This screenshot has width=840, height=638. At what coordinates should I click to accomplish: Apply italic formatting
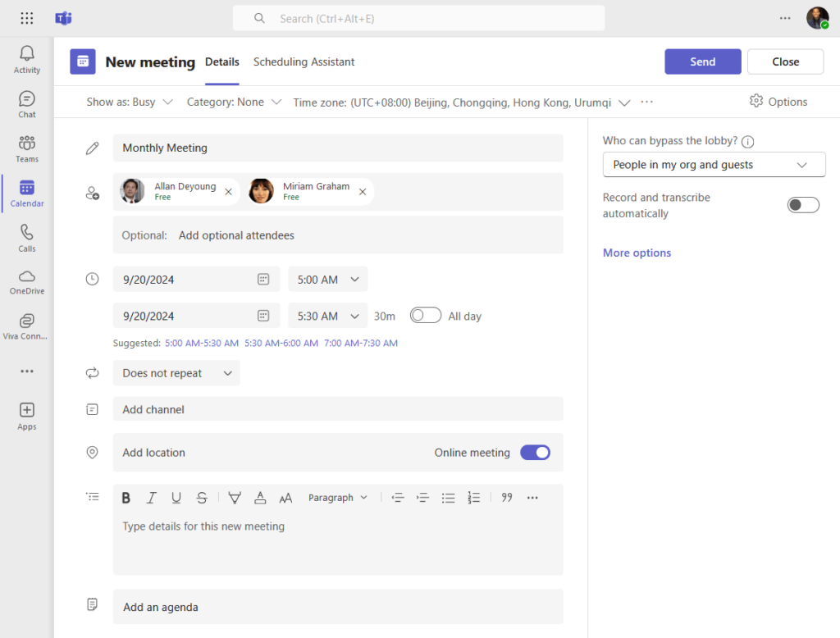151,498
